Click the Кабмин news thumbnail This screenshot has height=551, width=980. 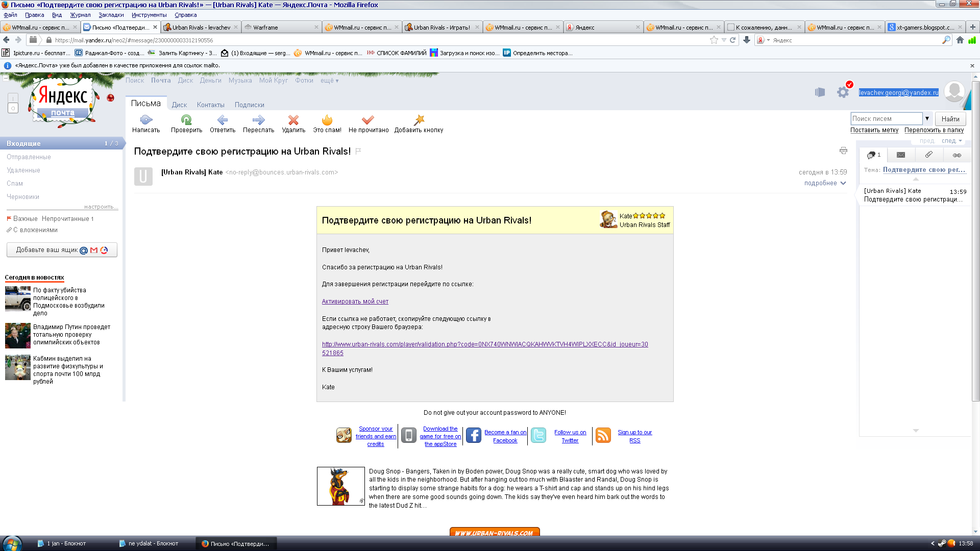click(x=18, y=367)
